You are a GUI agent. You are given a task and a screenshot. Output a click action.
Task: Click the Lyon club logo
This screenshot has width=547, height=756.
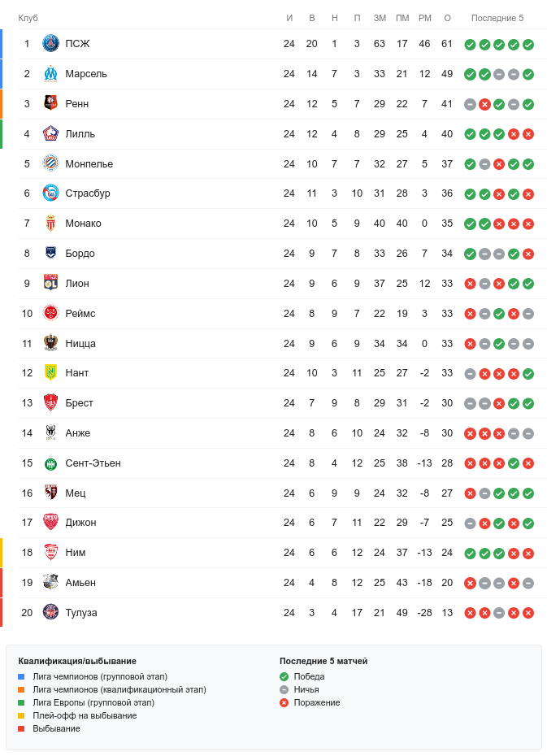(51, 284)
